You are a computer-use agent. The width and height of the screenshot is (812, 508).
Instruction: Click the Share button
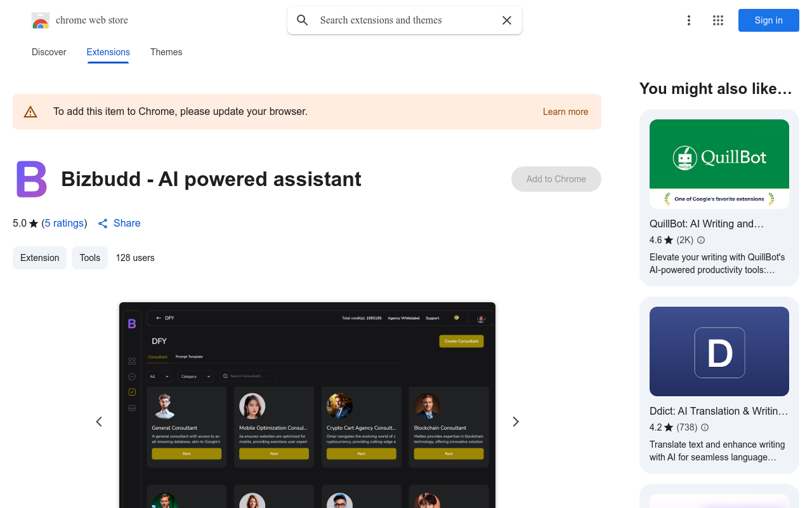coord(119,224)
